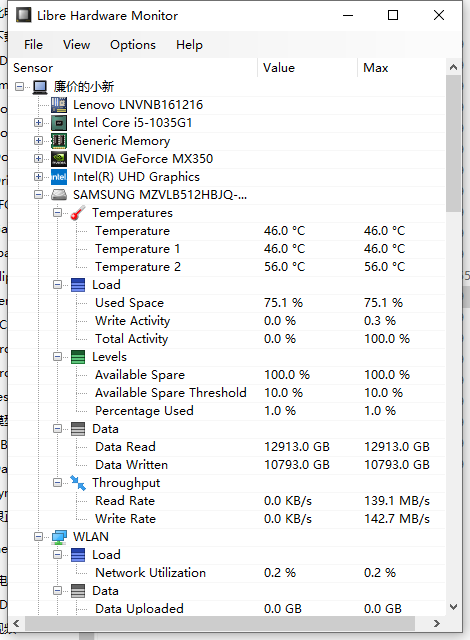Select the Total Activity sensor row
470x640 pixels.
coord(227,339)
